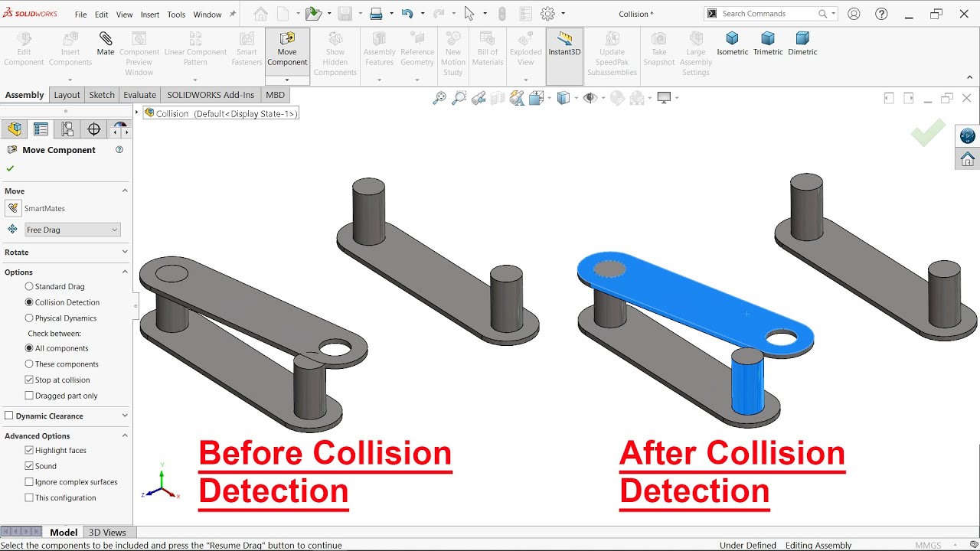Click the Zoom to Fit magnifier icon

coord(439,98)
